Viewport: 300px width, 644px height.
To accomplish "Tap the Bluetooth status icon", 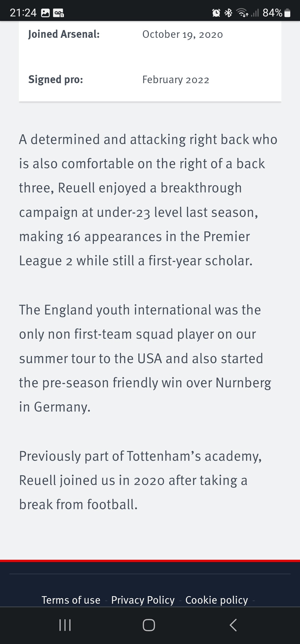I will click(228, 13).
